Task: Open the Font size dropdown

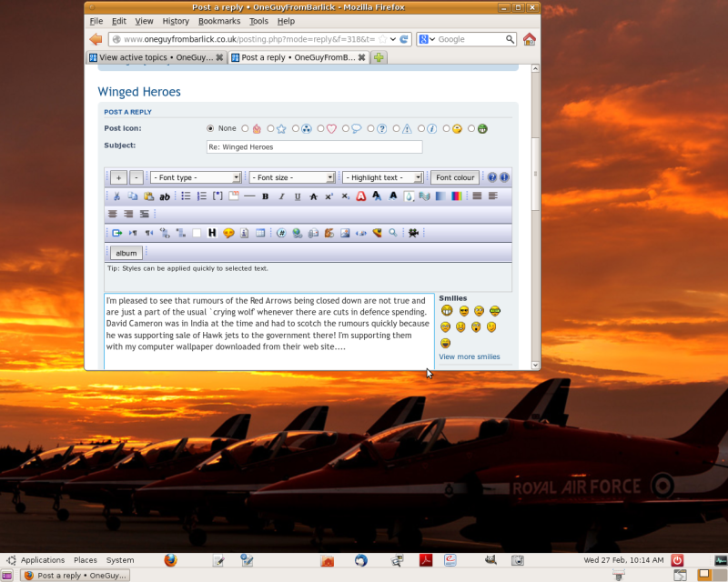Action: pos(292,177)
